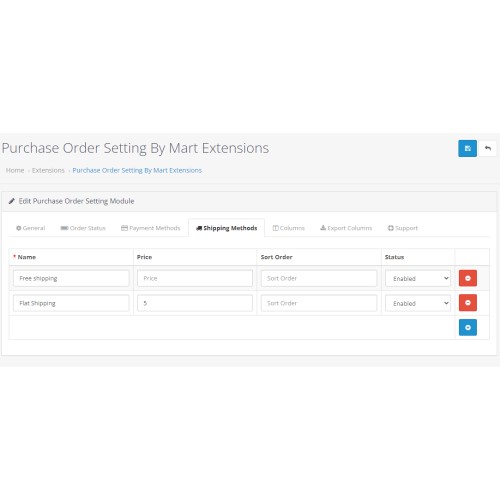Expand Status dropdown for Flat Shipping
Viewport: 500px width, 500px height.
tap(418, 303)
